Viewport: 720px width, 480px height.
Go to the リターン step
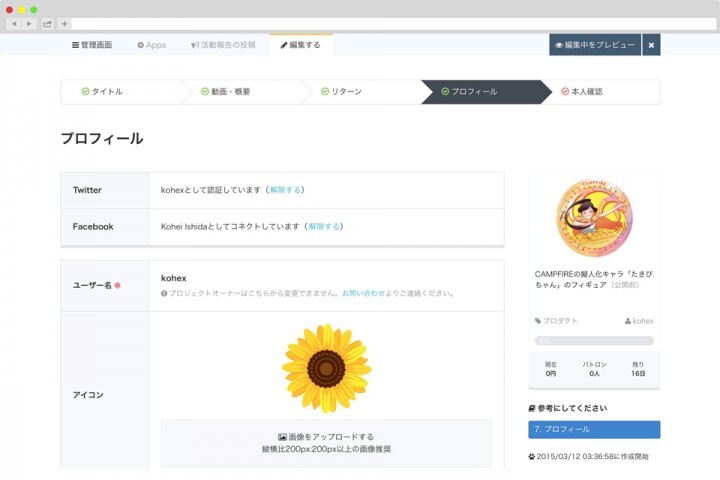click(342, 91)
